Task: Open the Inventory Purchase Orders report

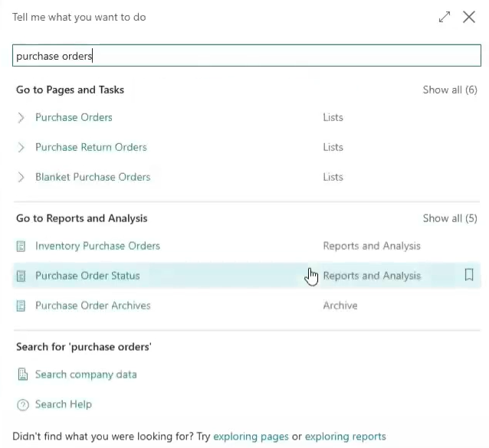Action: [97, 246]
